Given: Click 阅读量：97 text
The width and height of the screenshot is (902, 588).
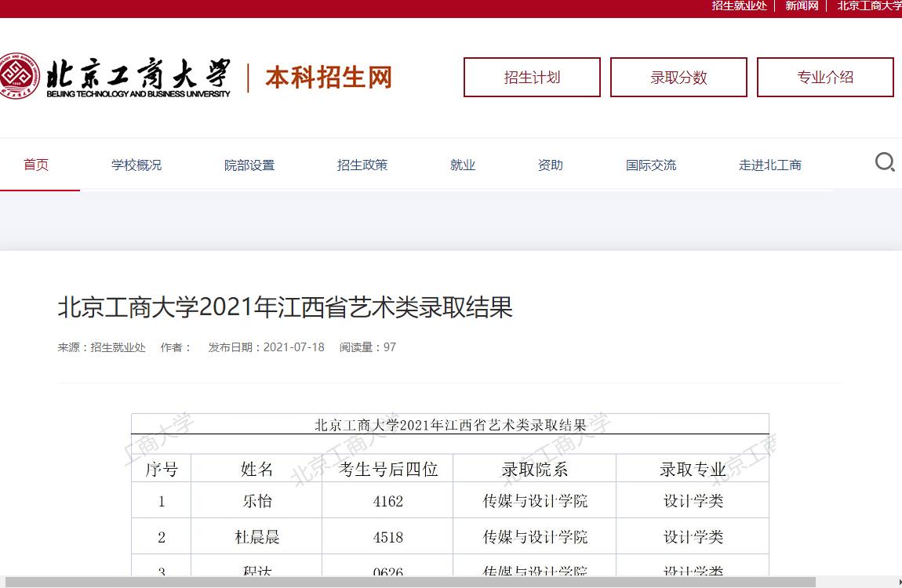Looking at the screenshot, I should click(x=368, y=347).
